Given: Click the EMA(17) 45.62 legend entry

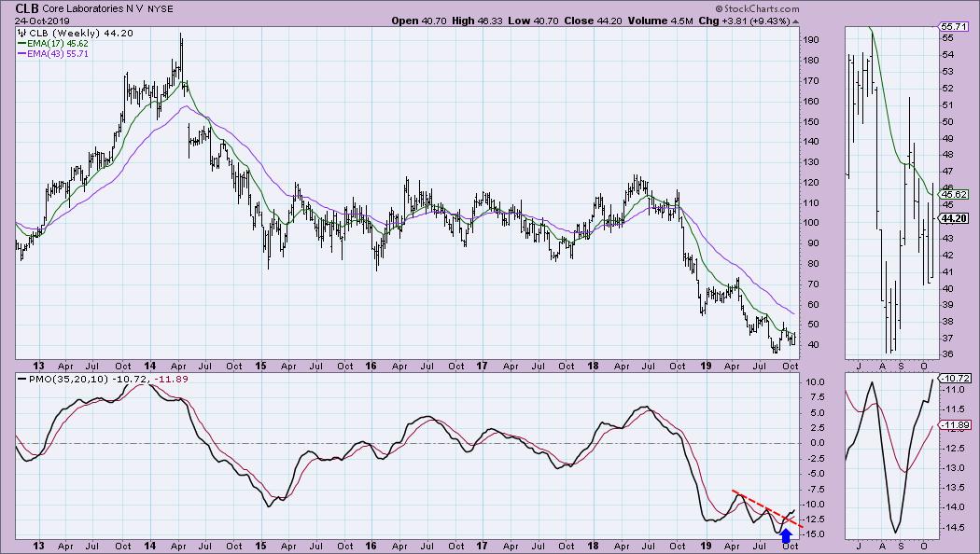Looking at the screenshot, I should point(58,44).
